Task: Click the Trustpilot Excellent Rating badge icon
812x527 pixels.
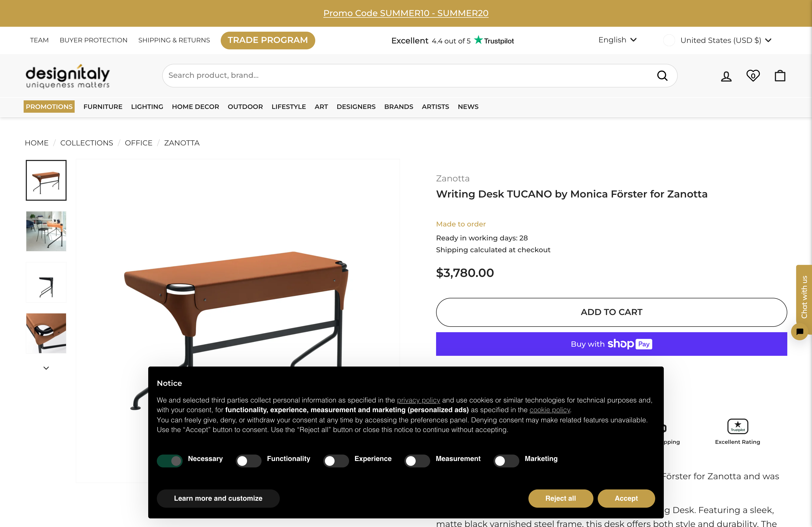Action: coord(737,426)
